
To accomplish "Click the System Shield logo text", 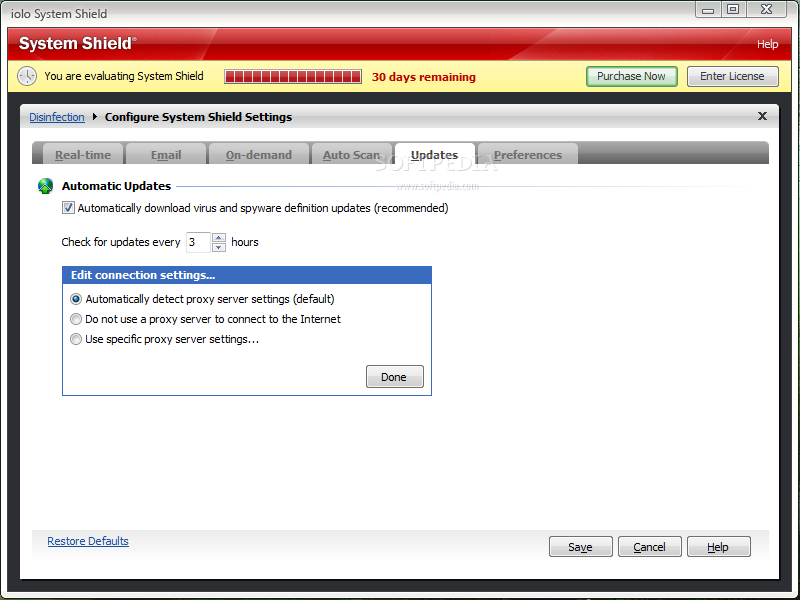I will [x=78, y=43].
